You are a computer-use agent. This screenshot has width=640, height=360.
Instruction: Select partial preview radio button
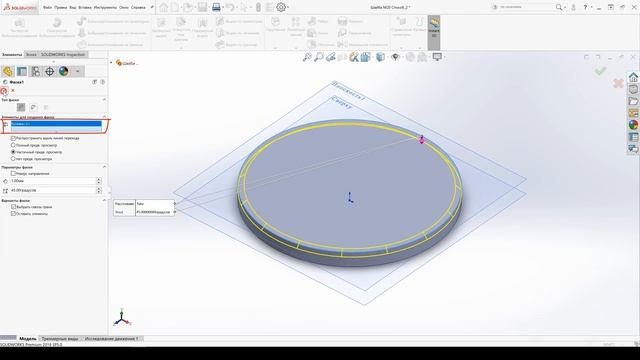pos(13,152)
